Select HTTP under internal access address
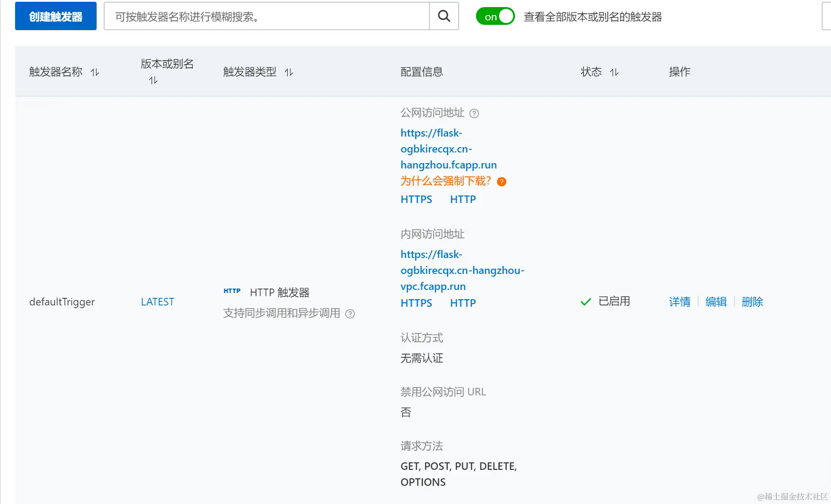The width and height of the screenshot is (831, 504). tap(463, 303)
